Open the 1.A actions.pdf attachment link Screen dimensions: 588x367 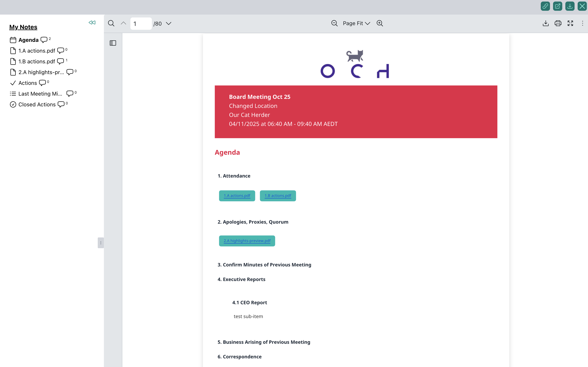[x=237, y=196]
